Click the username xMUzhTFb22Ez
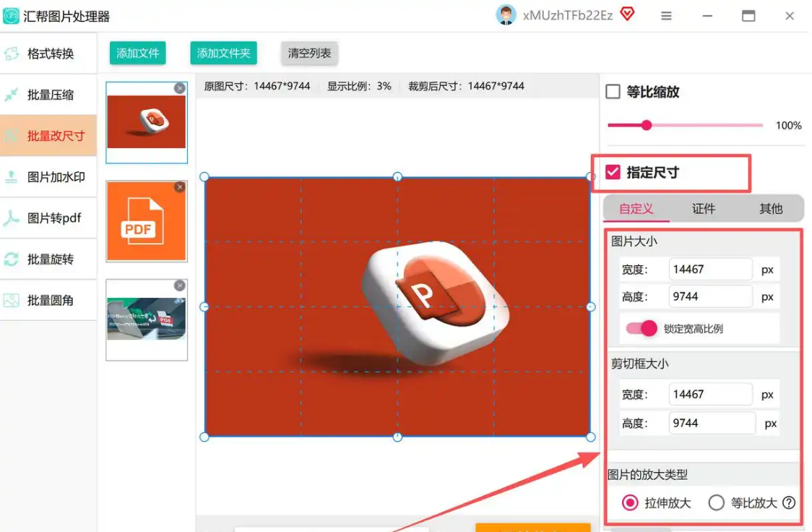 [x=568, y=15]
